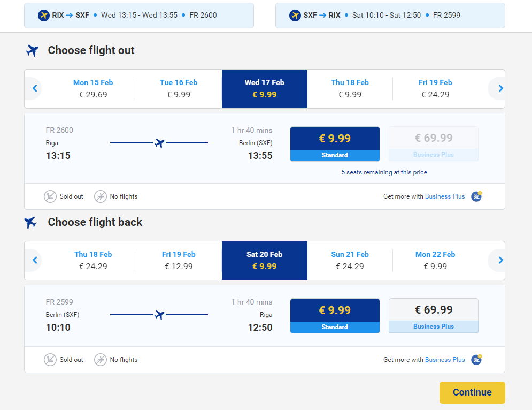Viewport: 532px width, 410px height.
Task: Choose the €9.99 Standard fare for FR 2599
Action: click(x=335, y=316)
